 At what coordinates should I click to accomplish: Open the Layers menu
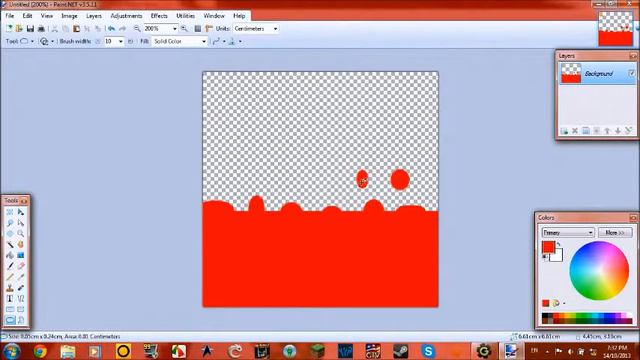coord(93,16)
